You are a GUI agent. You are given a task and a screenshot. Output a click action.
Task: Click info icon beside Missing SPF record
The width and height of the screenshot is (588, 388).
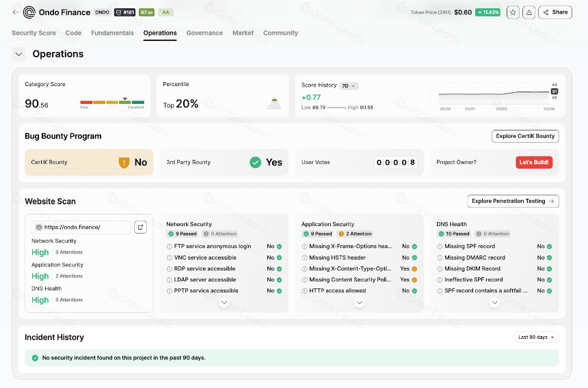(440, 247)
